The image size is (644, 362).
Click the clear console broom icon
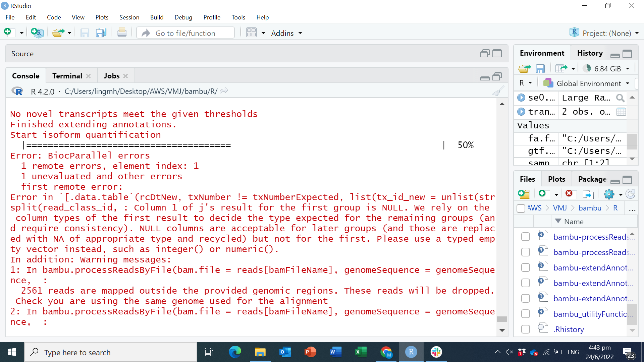click(x=498, y=91)
